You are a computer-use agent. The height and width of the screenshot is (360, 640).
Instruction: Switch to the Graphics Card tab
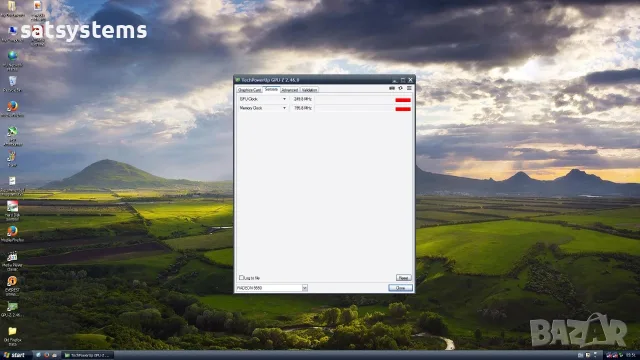pos(249,90)
